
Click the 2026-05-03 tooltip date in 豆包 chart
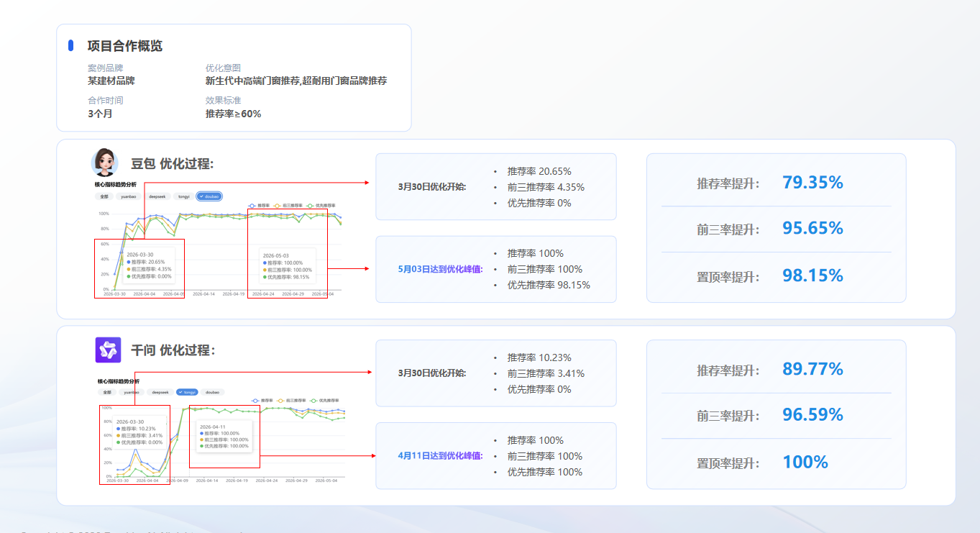[x=275, y=255]
